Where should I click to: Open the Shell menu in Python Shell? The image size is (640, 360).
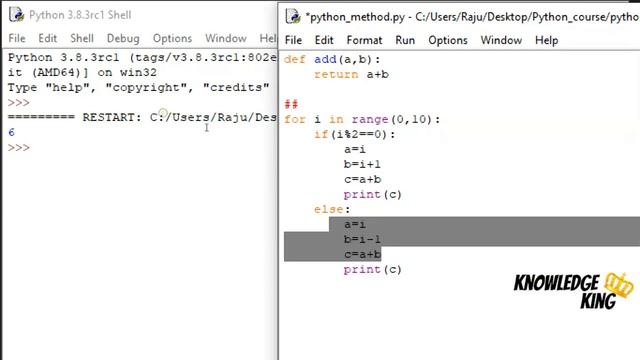pyautogui.click(x=82, y=38)
